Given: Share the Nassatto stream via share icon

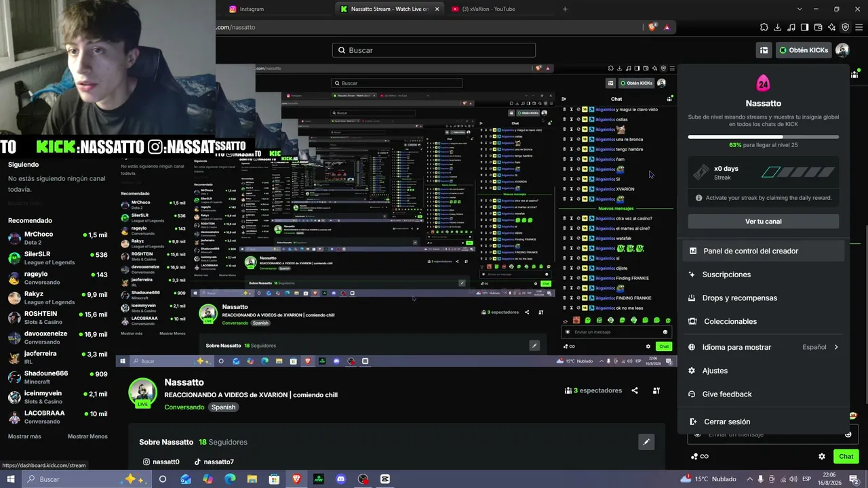Looking at the screenshot, I should 635,390.
